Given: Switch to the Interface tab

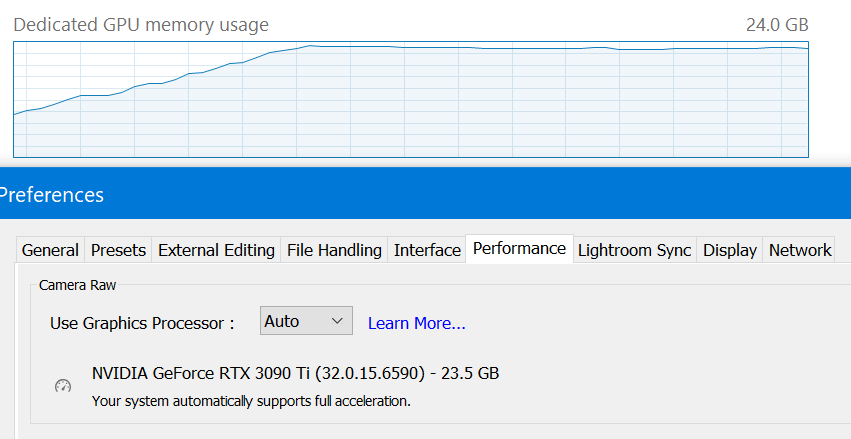Looking at the screenshot, I should (427, 250).
